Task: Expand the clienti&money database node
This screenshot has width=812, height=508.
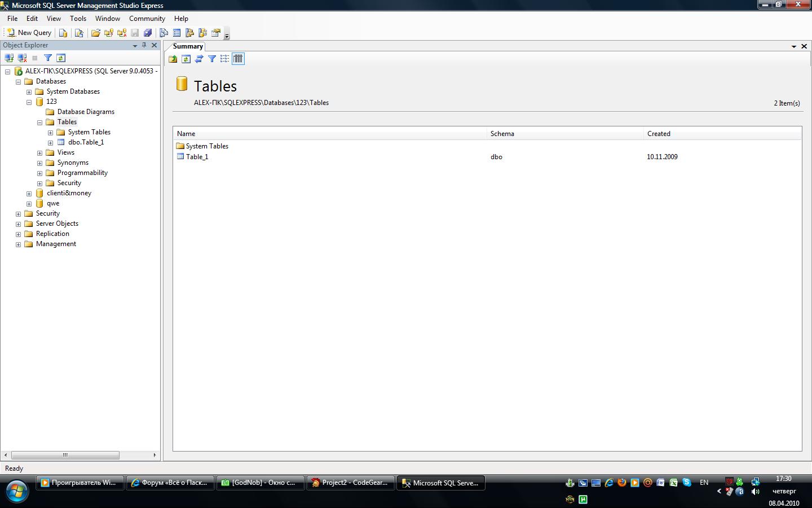Action: (x=29, y=193)
